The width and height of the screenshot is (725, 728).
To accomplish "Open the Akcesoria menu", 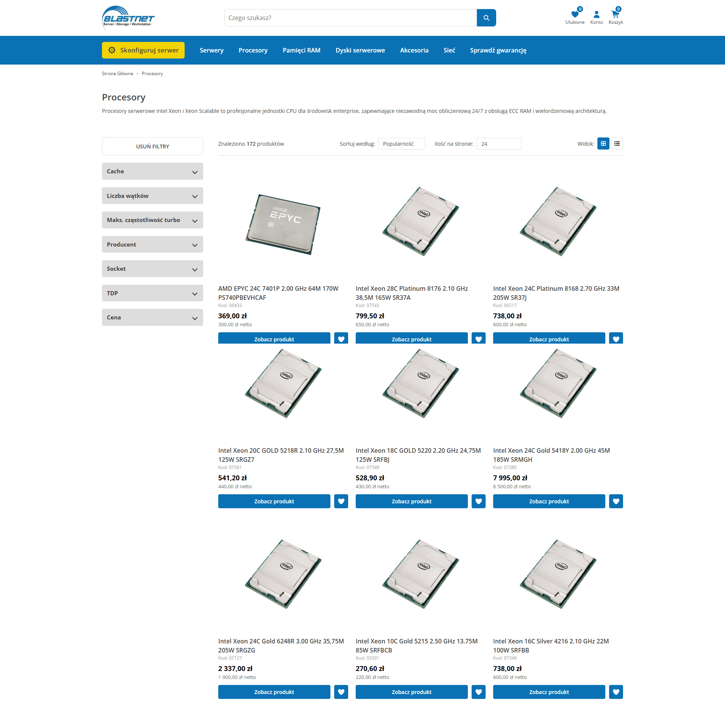I will pyautogui.click(x=414, y=50).
